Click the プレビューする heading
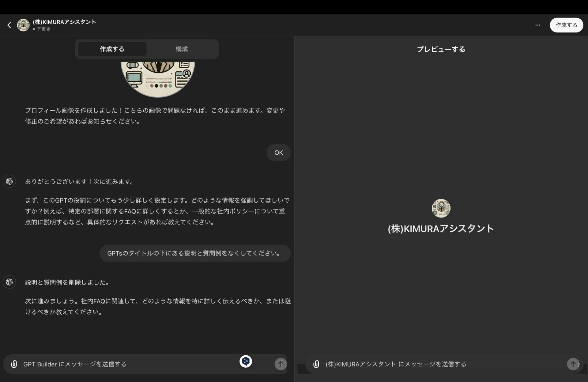This screenshot has height=382, width=588. 441,49
